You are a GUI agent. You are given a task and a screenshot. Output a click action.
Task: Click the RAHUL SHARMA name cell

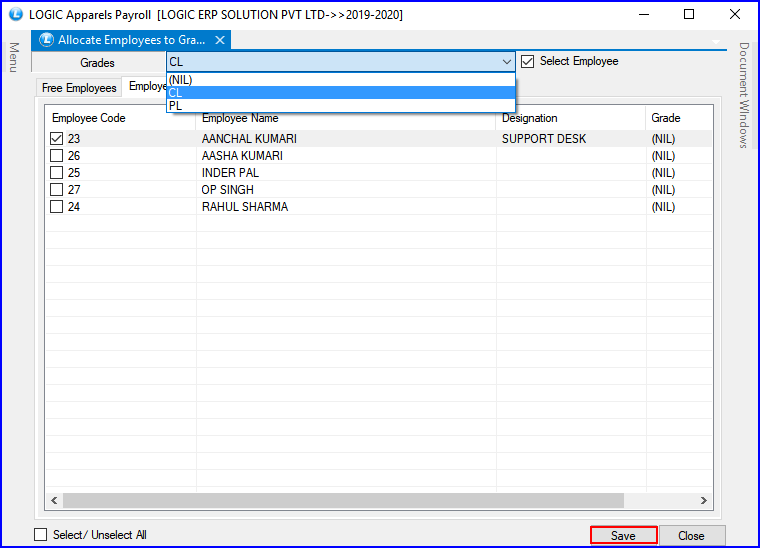tap(346, 206)
